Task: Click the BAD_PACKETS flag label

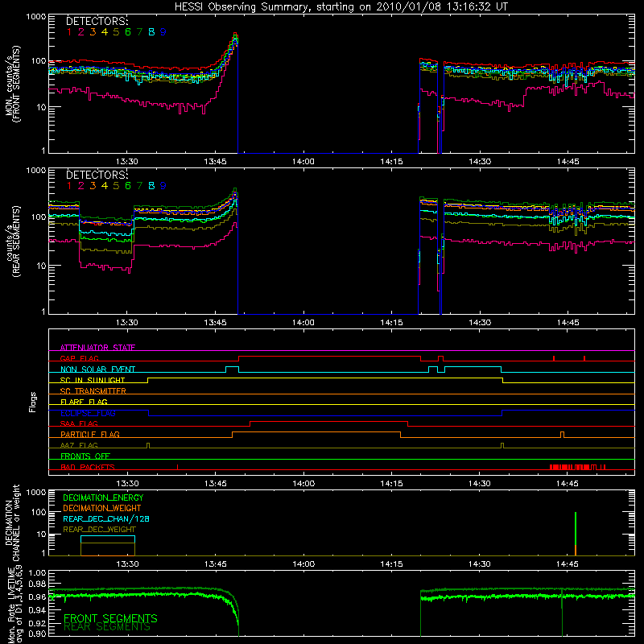Action: 88,468
